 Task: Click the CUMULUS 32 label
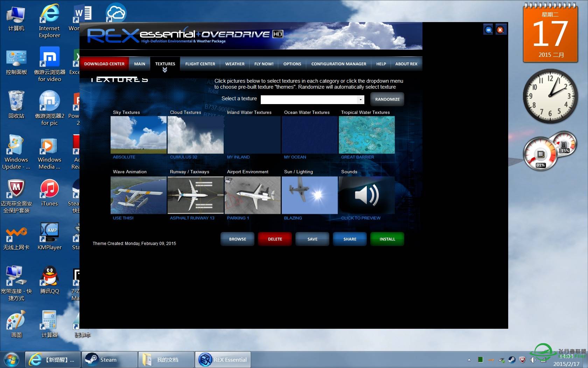point(183,157)
